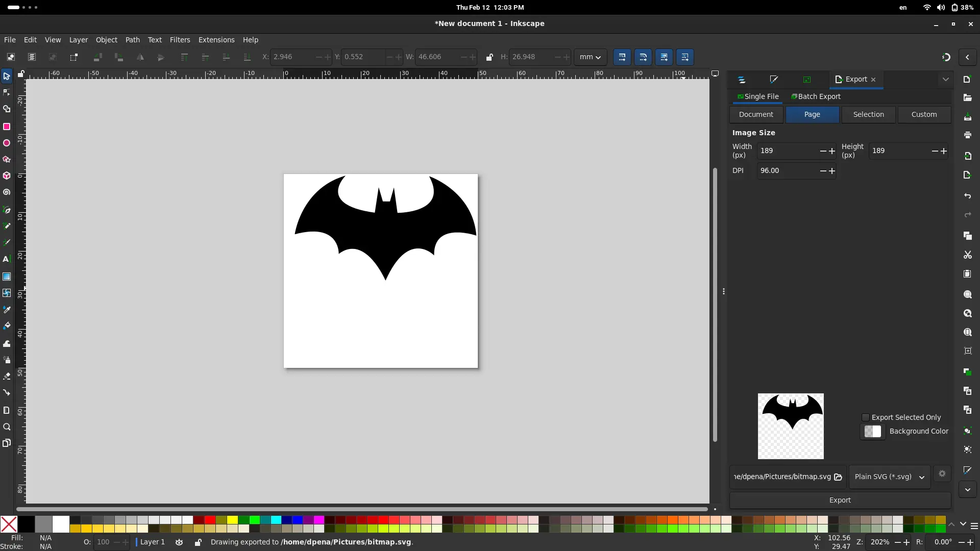Screen dimensions: 980x551
Task: Open export format settings gear
Action: click(x=942, y=474)
